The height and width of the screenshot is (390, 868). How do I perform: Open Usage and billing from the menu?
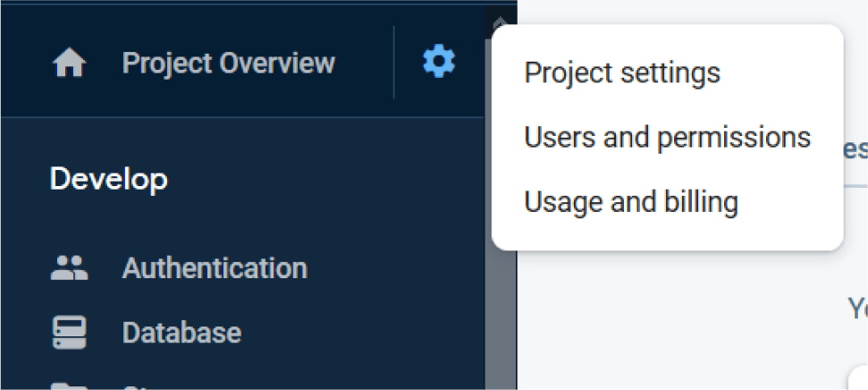[631, 203]
